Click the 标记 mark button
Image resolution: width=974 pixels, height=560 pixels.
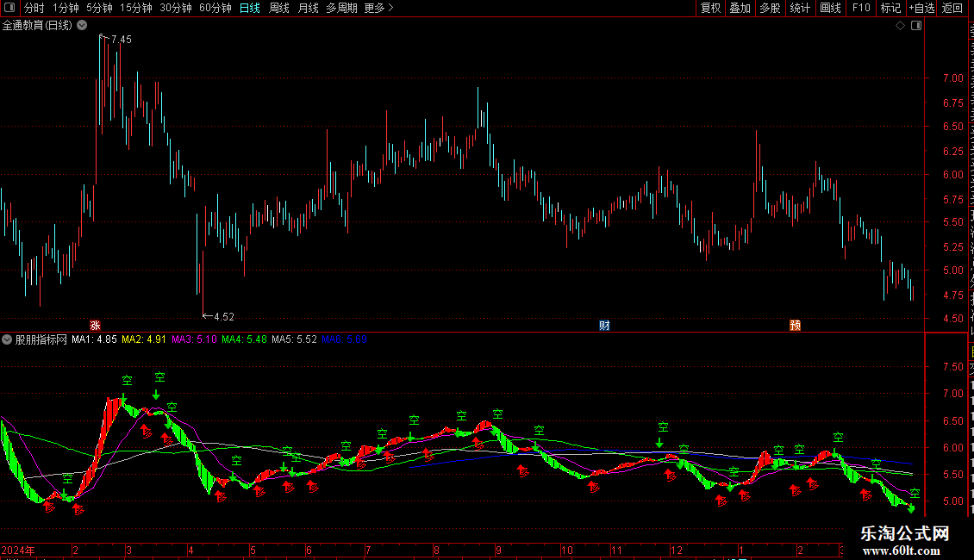pos(890,8)
